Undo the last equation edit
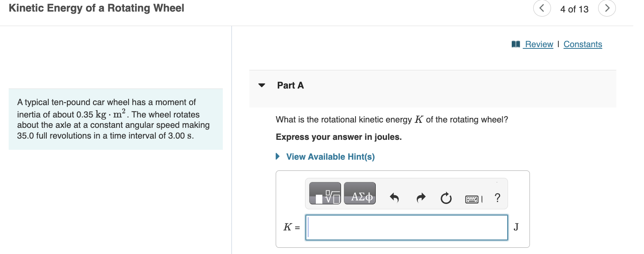Viewport: 644px width, 254px height. (394, 198)
